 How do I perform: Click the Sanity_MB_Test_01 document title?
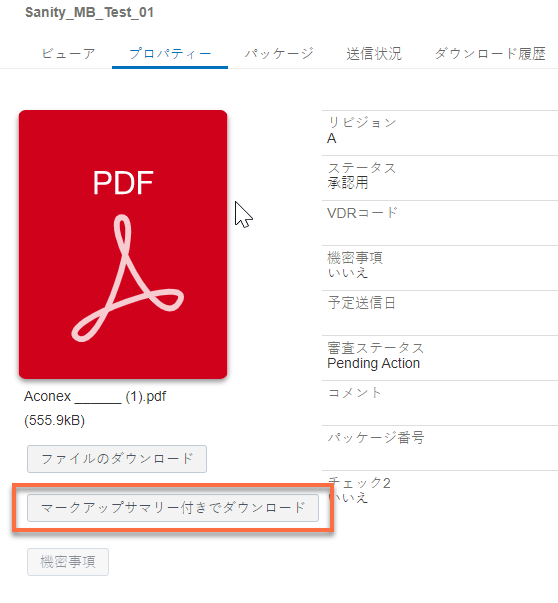[x=89, y=12]
